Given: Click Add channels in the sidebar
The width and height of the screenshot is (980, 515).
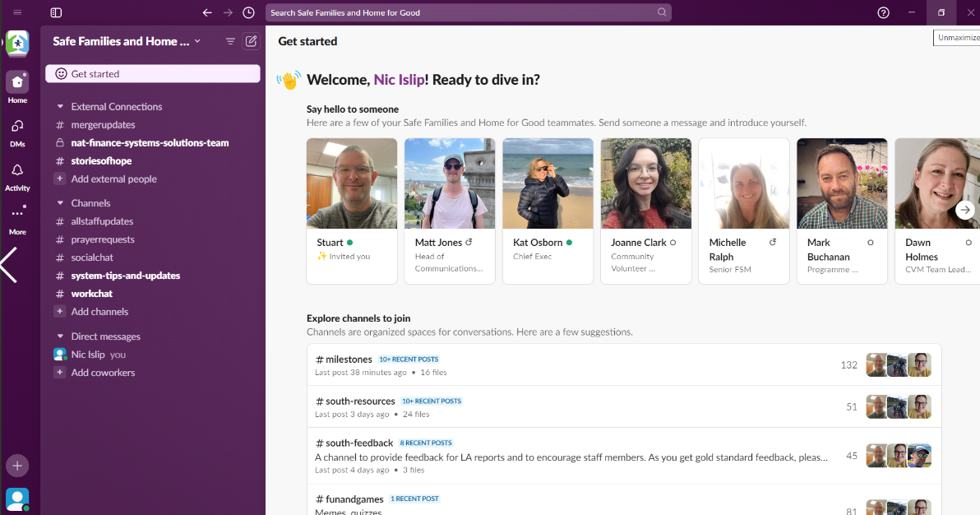Looking at the screenshot, I should coord(99,312).
